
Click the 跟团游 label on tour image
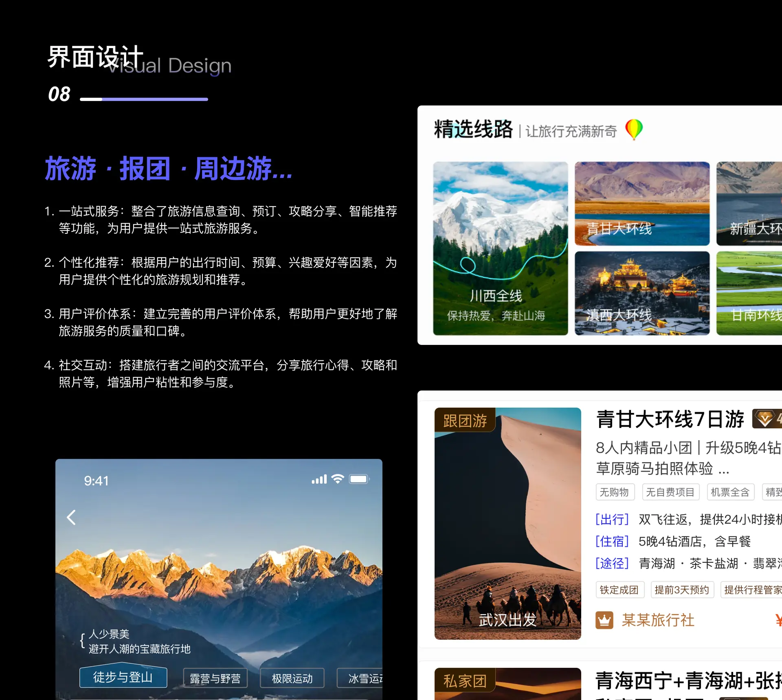pos(465,420)
